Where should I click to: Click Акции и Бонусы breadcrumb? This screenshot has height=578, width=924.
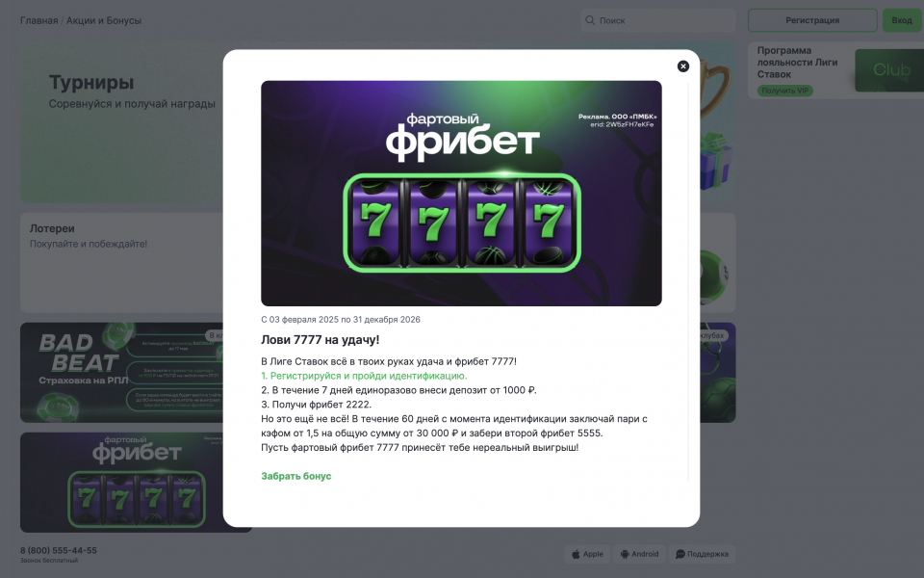click(x=104, y=20)
